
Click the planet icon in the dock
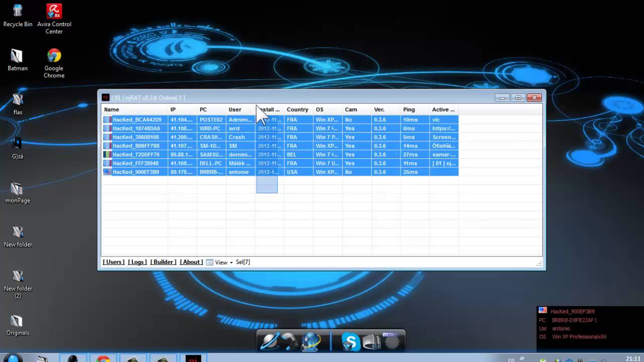[x=270, y=342]
